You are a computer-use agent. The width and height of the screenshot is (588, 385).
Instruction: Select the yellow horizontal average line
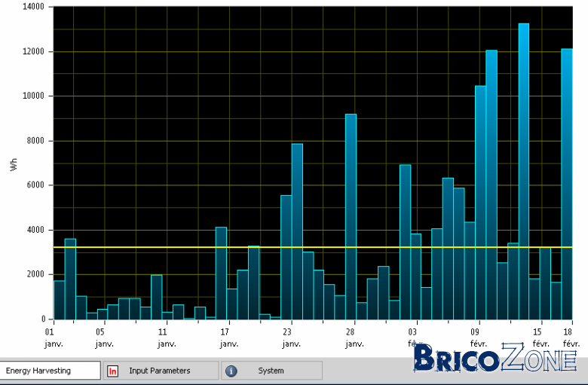[313, 247]
